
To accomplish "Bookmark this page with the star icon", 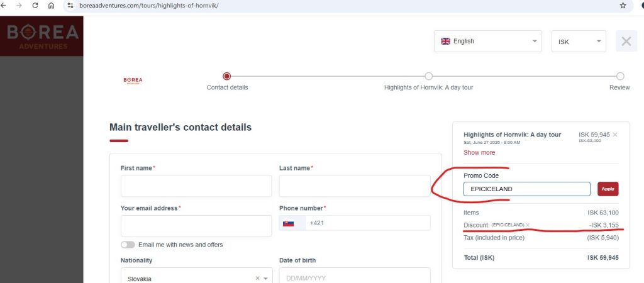I will [623, 6].
